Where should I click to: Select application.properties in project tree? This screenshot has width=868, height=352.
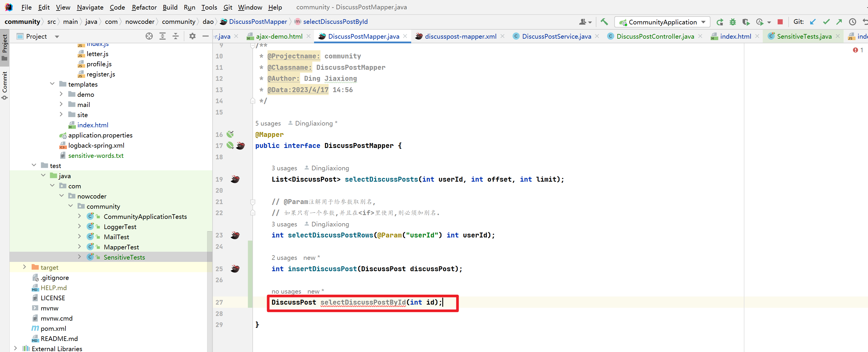pos(100,135)
